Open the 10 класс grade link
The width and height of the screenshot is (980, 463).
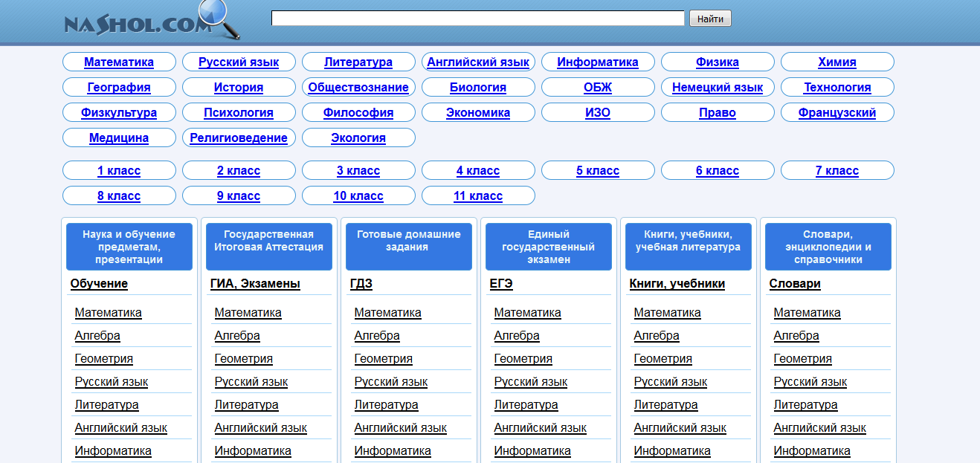(x=358, y=196)
